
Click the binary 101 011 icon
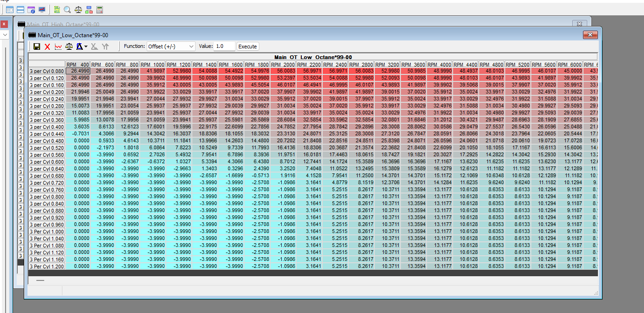click(57, 9)
